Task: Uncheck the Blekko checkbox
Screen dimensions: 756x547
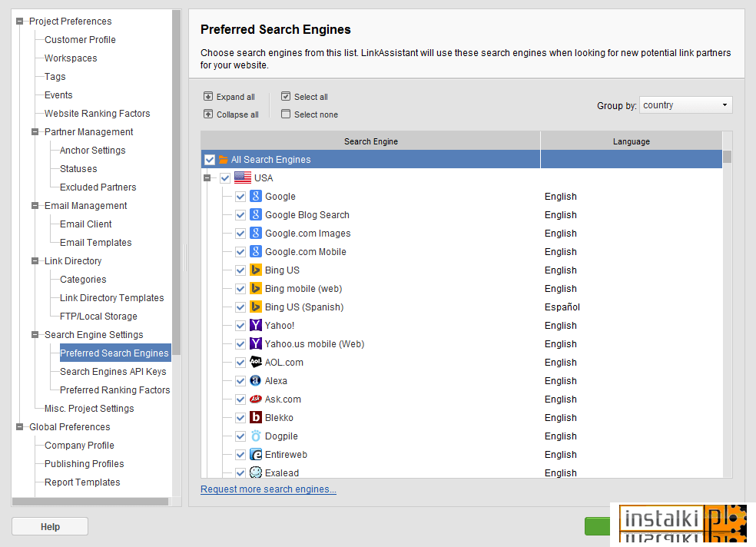Action: [x=240, y=418]
